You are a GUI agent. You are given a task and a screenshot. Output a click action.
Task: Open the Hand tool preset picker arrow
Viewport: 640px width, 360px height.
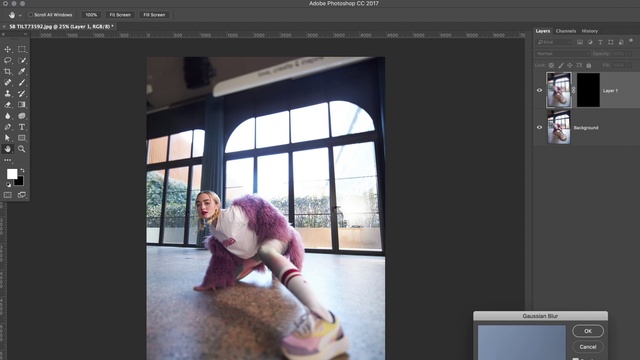point(20,15)
